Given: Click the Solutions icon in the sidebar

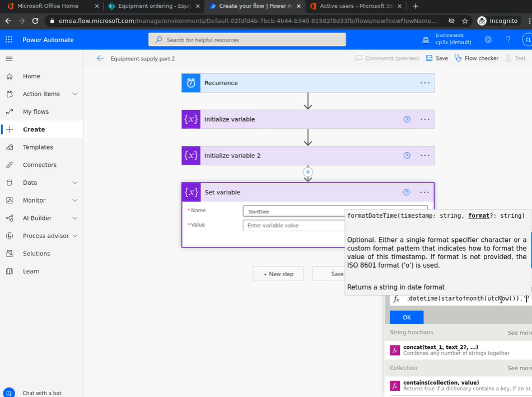Looking at the screenshot, I should click(x=10, y=254).
